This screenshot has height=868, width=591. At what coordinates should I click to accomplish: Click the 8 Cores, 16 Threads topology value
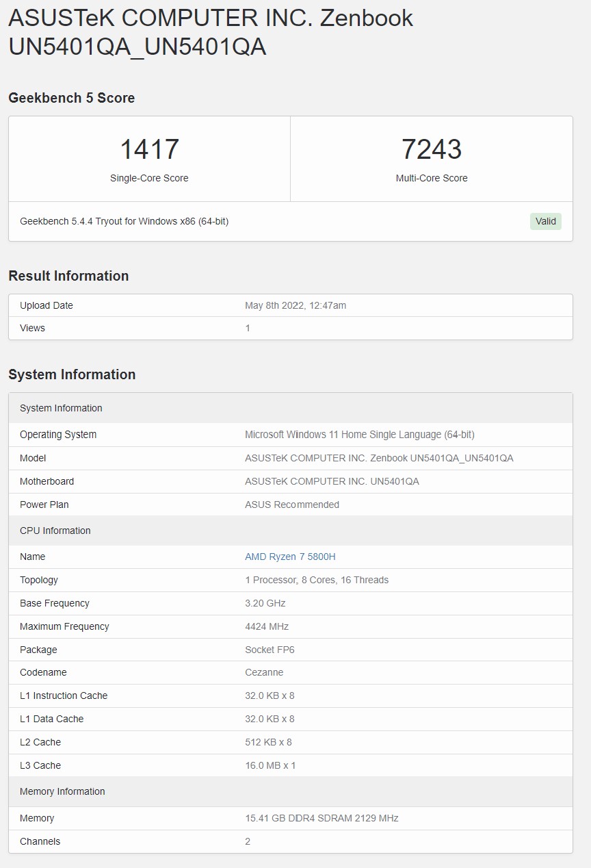[317, 580]
